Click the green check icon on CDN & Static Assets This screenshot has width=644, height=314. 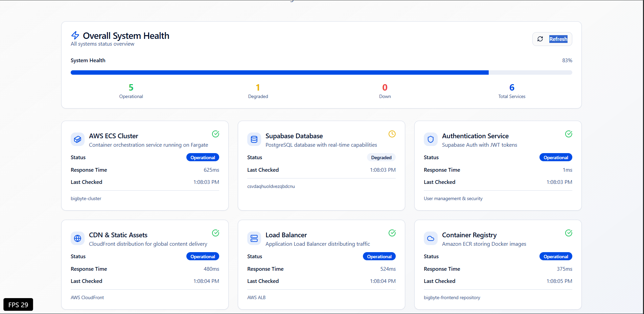click(x=215, y=233)
